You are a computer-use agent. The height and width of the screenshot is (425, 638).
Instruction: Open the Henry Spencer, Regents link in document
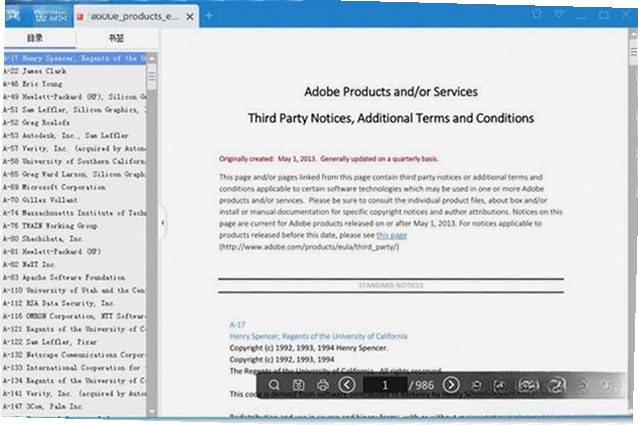click(318, 336)
